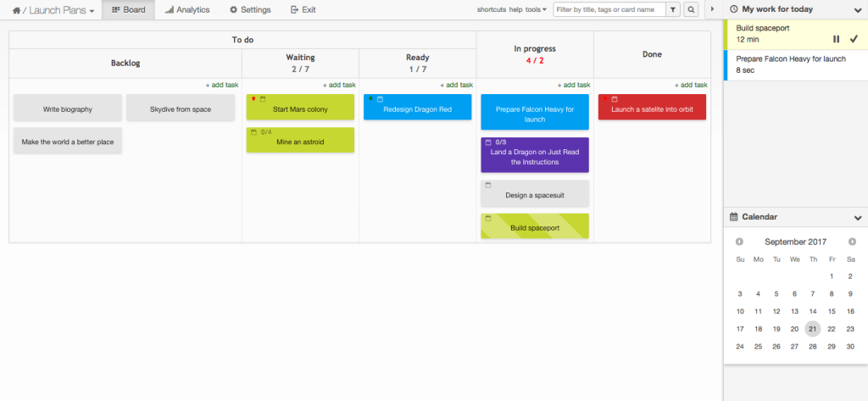Click add task in the Waiting column
This screenshot has width=868, height=401.
click(x=339, y=85)
